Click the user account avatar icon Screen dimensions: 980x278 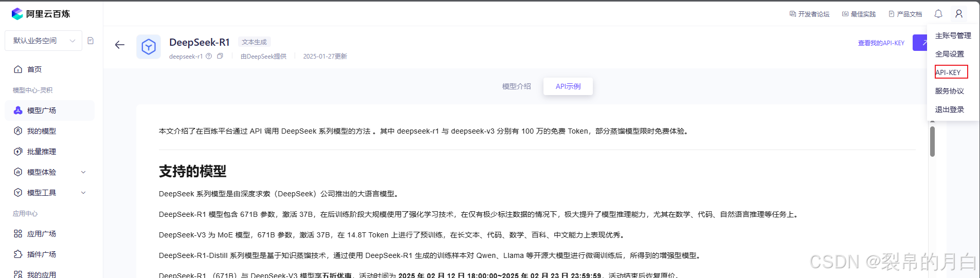(x=959, y=14)
